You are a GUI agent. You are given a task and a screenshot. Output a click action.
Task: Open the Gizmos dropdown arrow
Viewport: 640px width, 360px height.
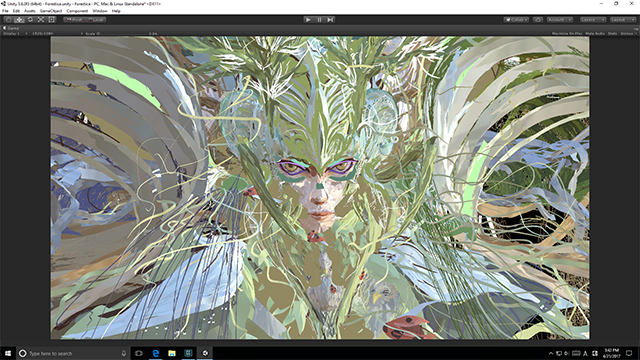635,33
